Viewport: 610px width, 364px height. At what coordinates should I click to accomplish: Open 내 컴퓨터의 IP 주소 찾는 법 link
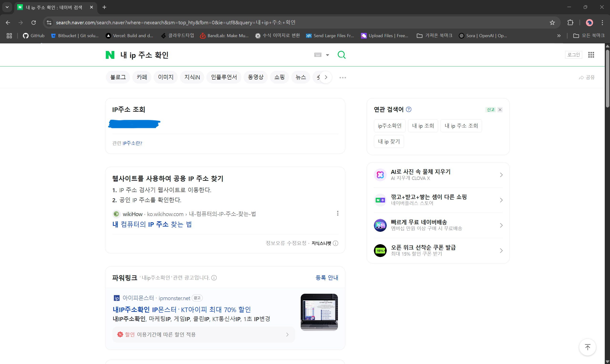point(152,224)
